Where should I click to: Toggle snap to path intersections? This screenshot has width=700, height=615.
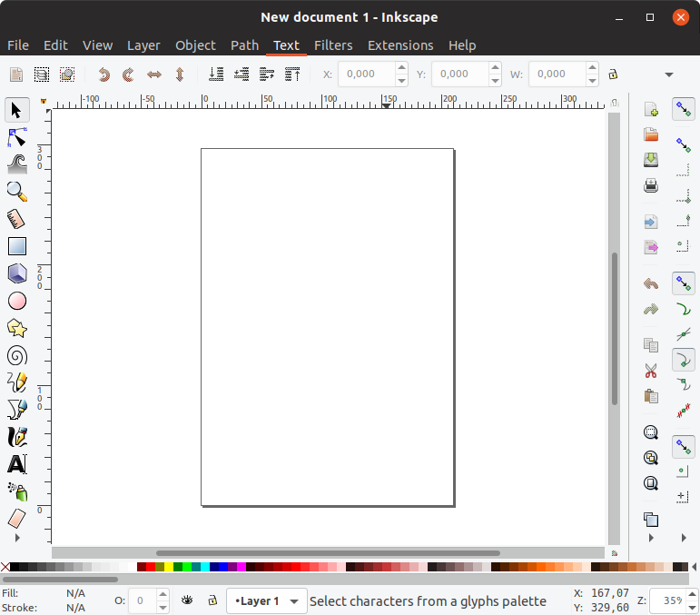[x=684, y=334]
